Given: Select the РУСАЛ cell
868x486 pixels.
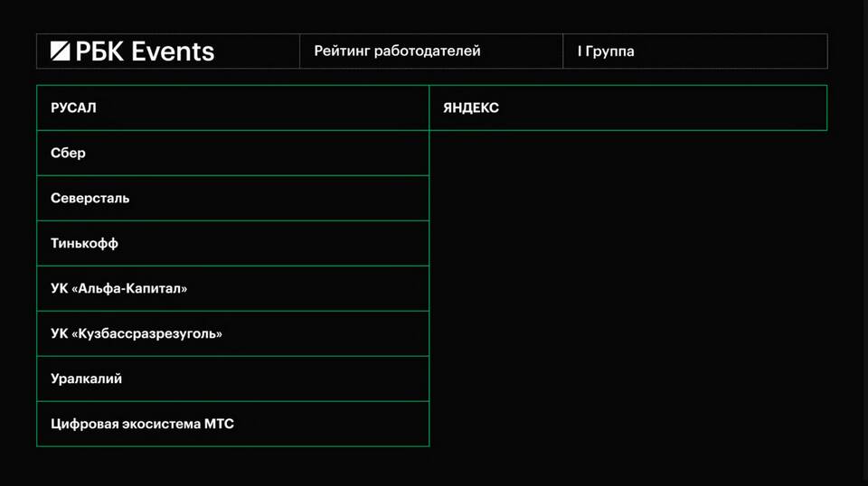Looking at the screenshot, I should (232, 108).
